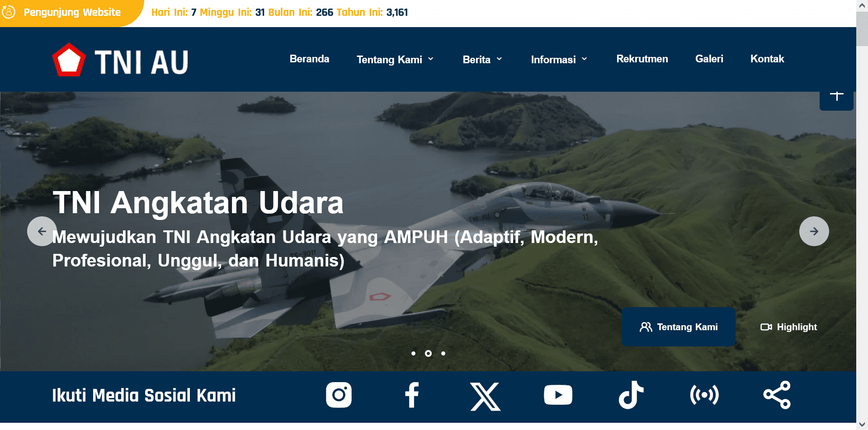Expand the Informasi dropdown chevron
This screenshot has height=430, width=868.
tap(584, 59)
